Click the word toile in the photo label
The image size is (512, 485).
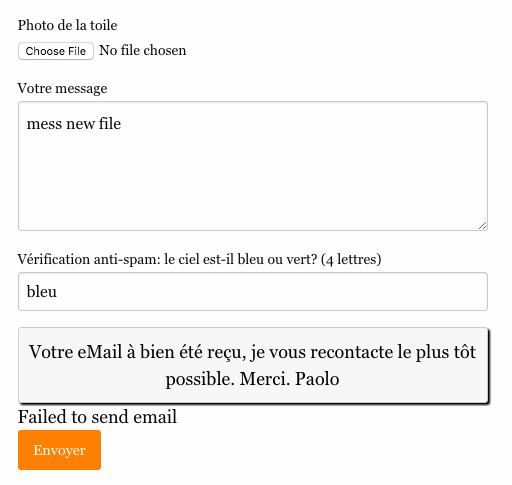[104, 25]
